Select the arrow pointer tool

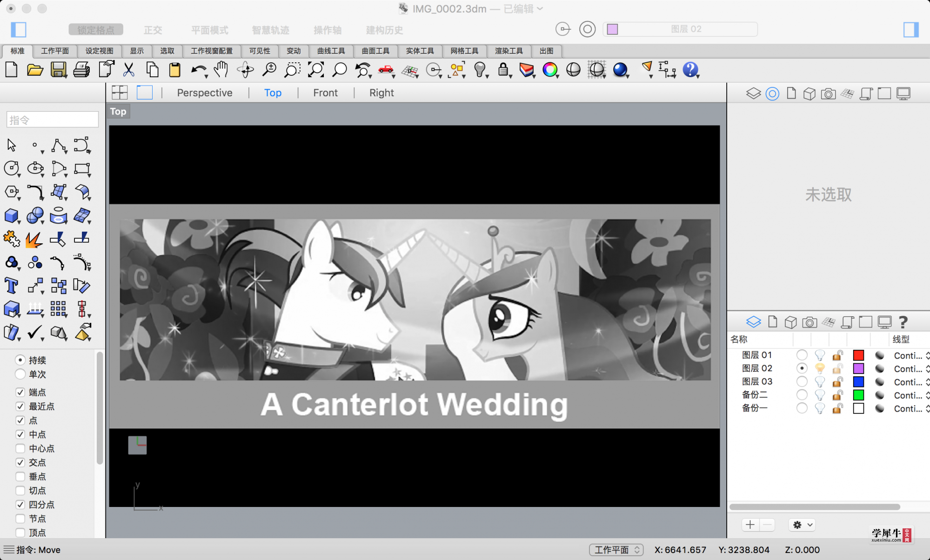point(12,146)
